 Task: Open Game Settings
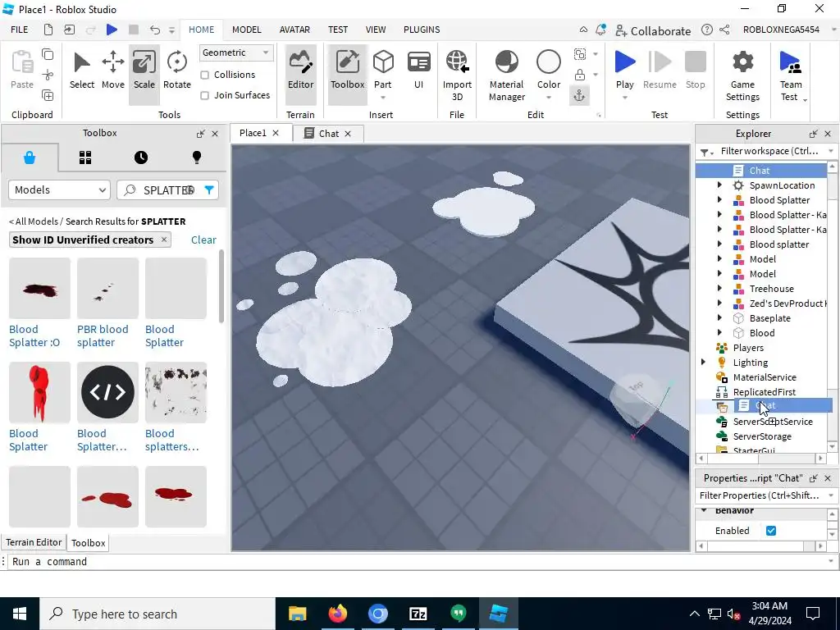click(x=742, y=75)
